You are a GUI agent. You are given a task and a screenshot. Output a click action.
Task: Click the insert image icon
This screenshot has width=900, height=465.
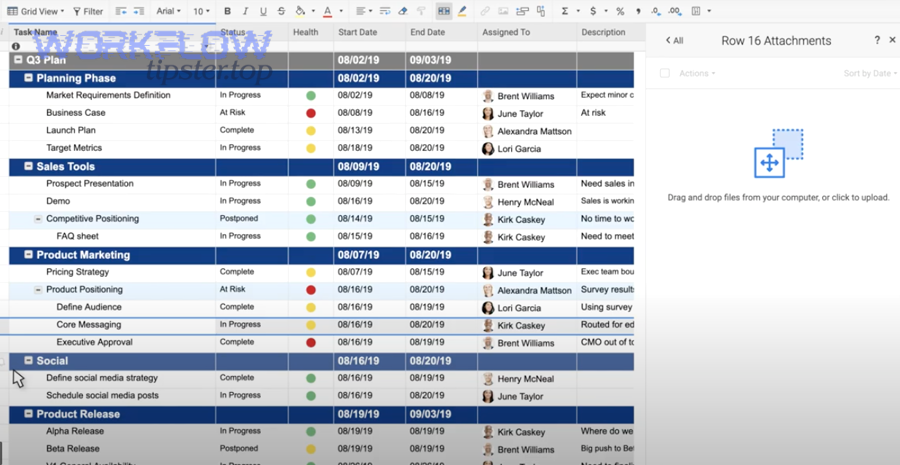pyautogui.click(x=503, y=11)
